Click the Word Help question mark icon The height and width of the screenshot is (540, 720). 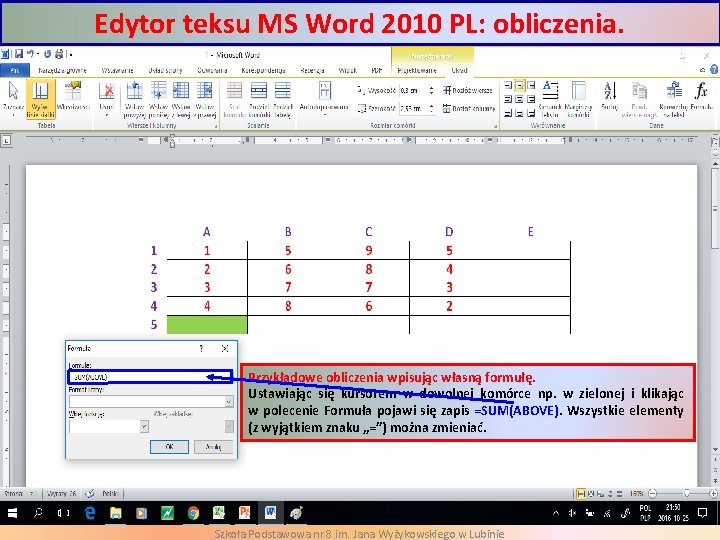click(x=714, y=70)
